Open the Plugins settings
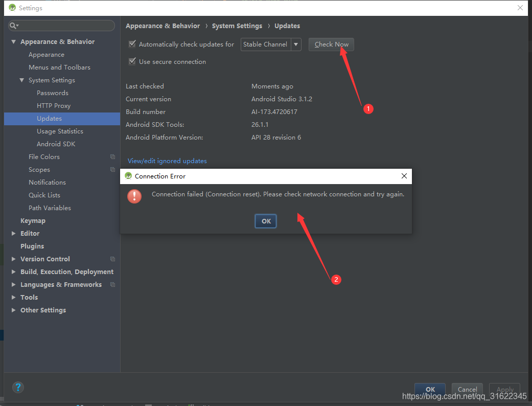The width and height of the screenshot is (532, 406). coord(32,246)
